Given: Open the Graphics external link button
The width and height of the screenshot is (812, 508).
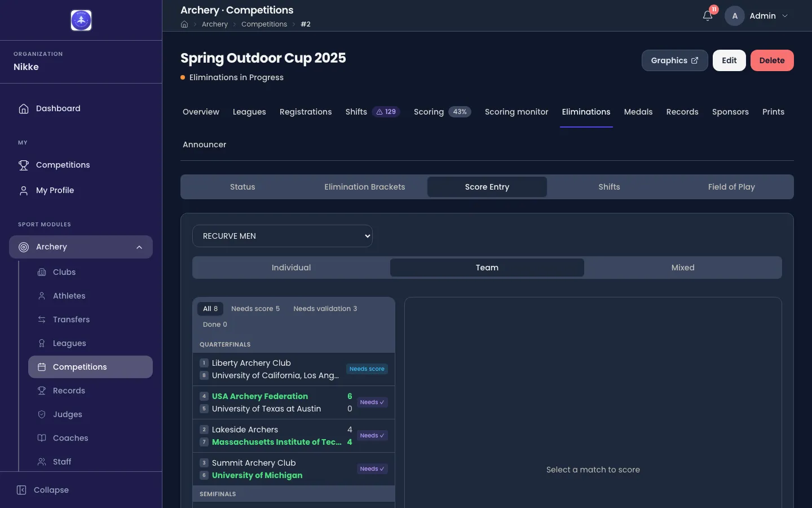Looking at the screenshot, I should tap(674, 60).
